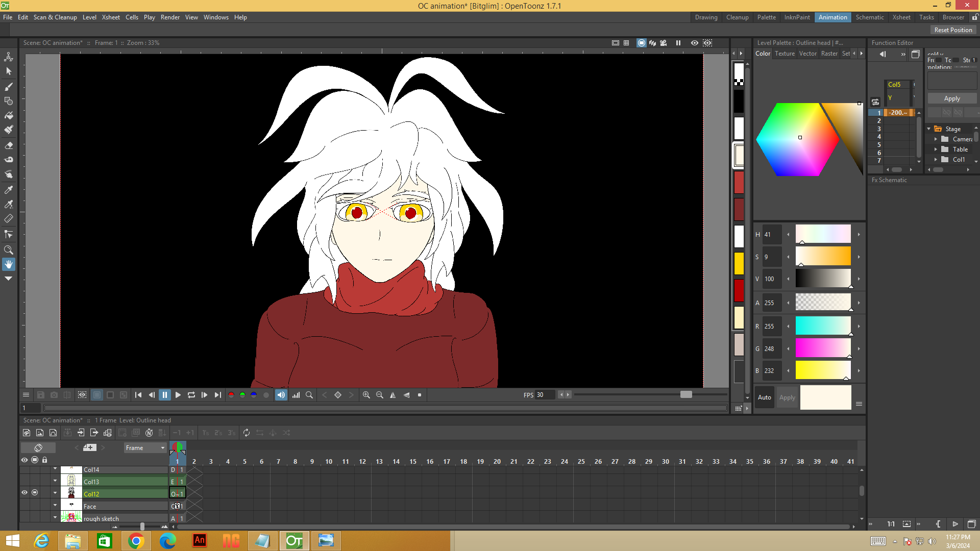Toggle loop playback
This screenshot has height=551, width=980.
191,395
